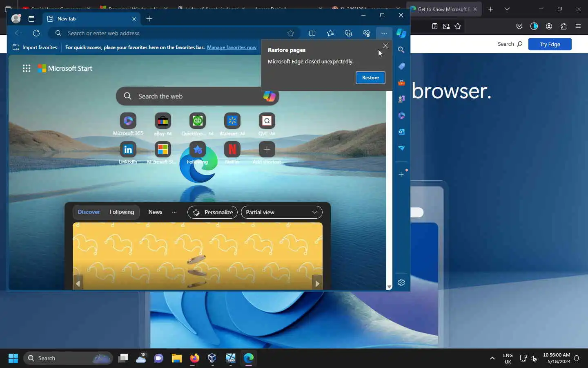Open Netflix shortcut tile
The image size is (588, 368).
click(232, 150)
